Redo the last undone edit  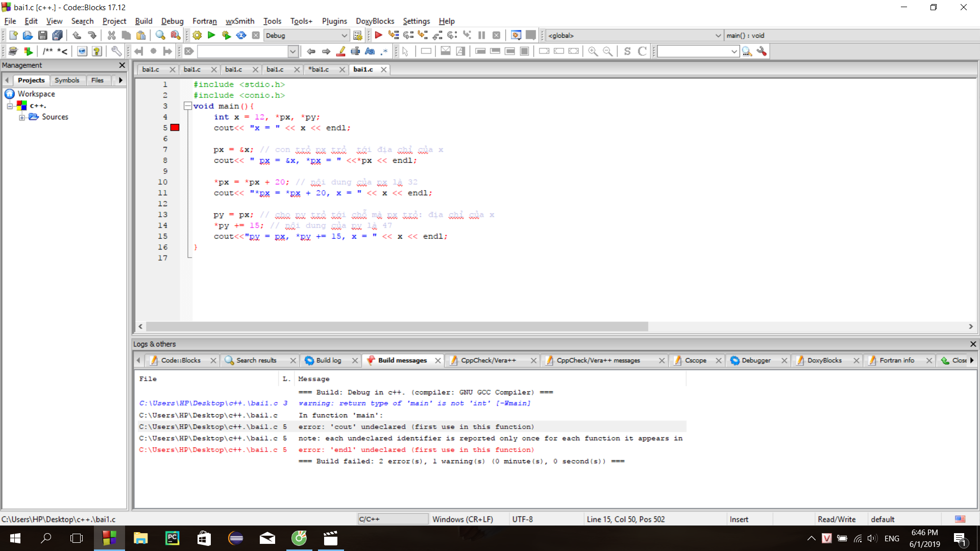92,35
